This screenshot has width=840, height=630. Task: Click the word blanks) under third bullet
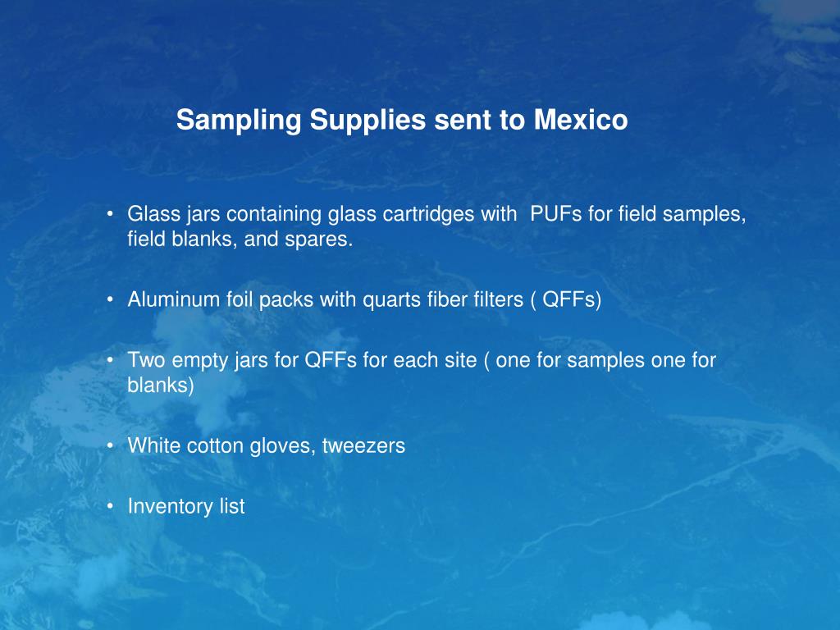coord(161,386)
